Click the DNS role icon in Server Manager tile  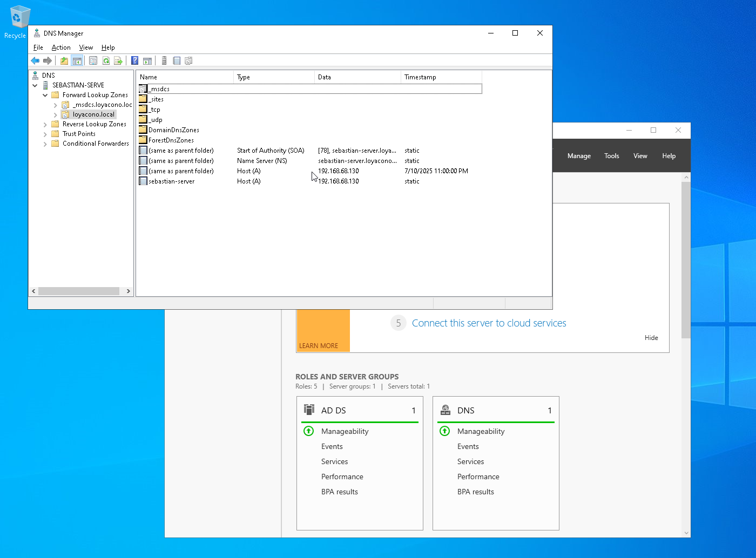[x=446, y=410]
